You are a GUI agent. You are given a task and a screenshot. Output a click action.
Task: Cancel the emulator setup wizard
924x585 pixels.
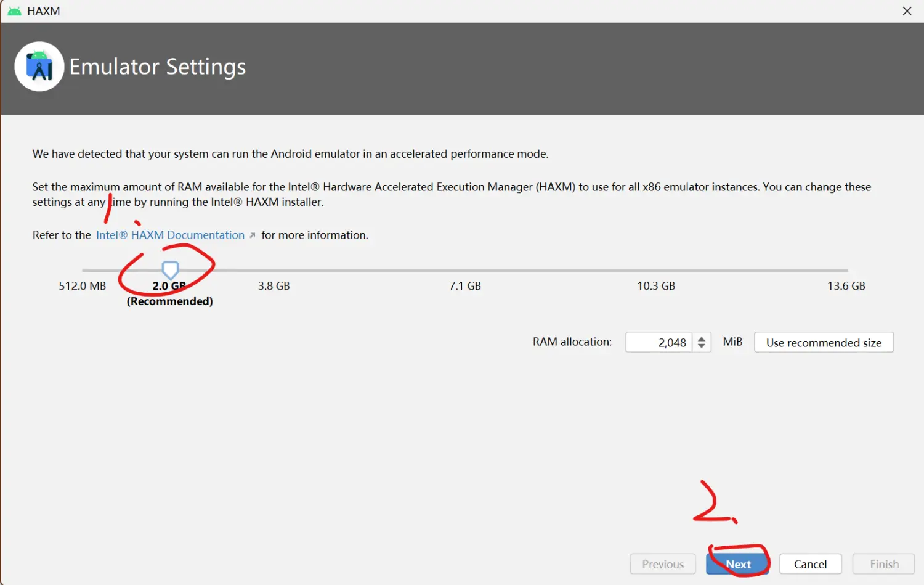point(810,564)
